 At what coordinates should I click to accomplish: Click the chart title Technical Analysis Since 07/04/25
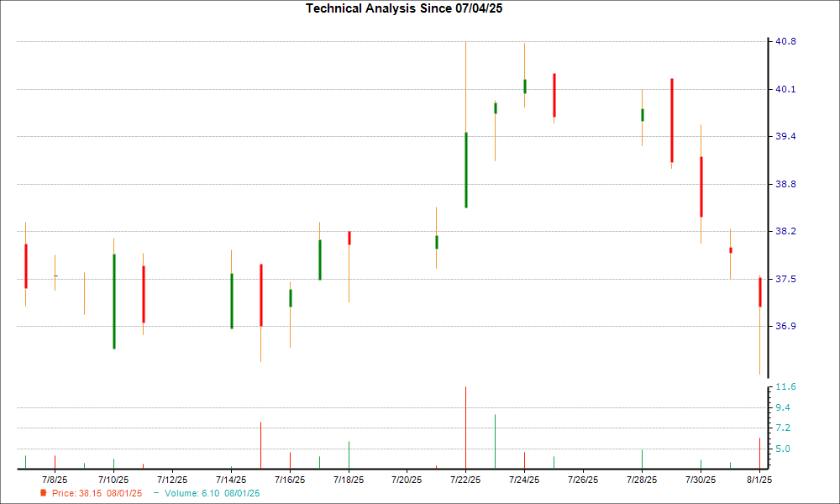pos(404,8)
